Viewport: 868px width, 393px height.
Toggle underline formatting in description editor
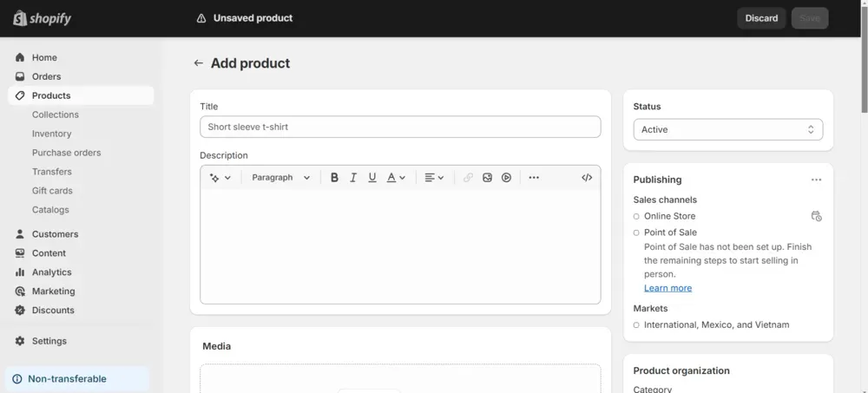coord(372,178)
